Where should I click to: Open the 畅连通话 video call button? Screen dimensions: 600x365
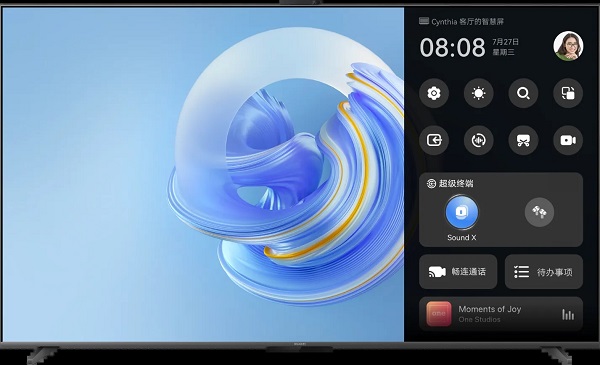pos(458,272)
